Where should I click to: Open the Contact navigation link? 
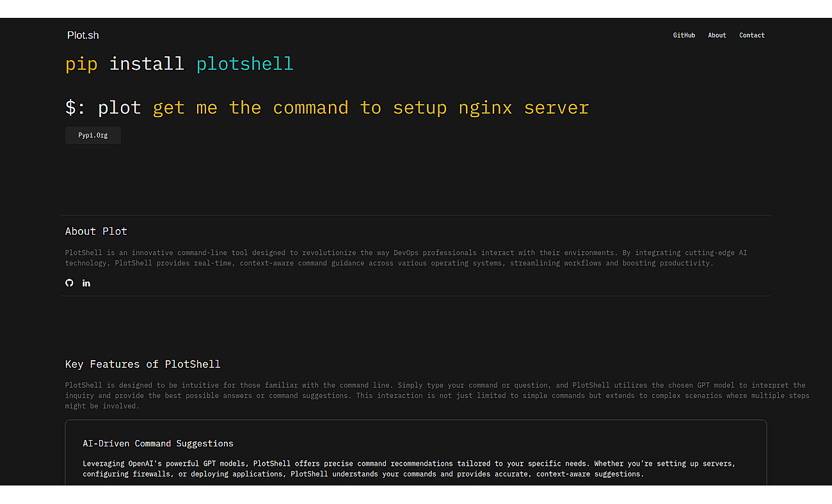click(x=752, y=35)
